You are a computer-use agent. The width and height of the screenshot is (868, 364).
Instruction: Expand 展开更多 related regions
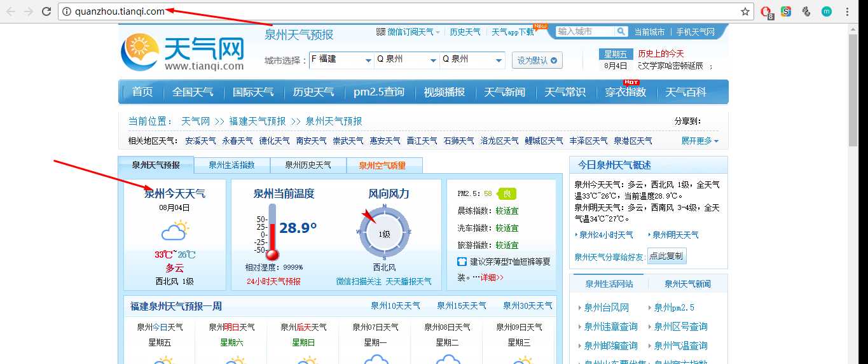tap(700, 141)
